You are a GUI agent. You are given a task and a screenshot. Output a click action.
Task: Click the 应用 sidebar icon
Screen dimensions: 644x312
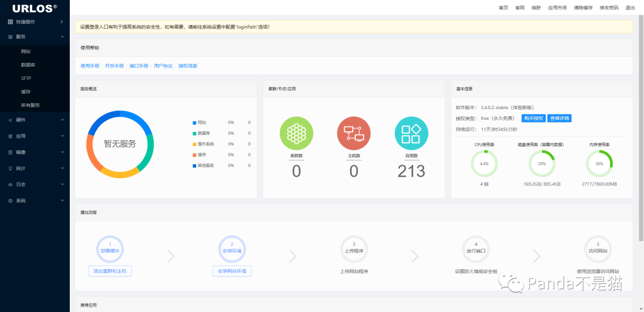(x=11, y=136)
